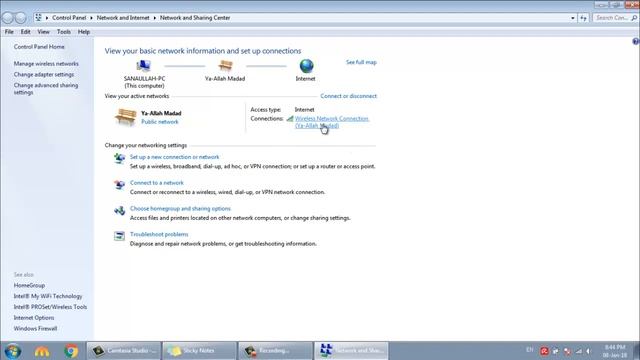Click the icon next to Connect to a network
The image size is (640, 360).
(x=119, y=184)
